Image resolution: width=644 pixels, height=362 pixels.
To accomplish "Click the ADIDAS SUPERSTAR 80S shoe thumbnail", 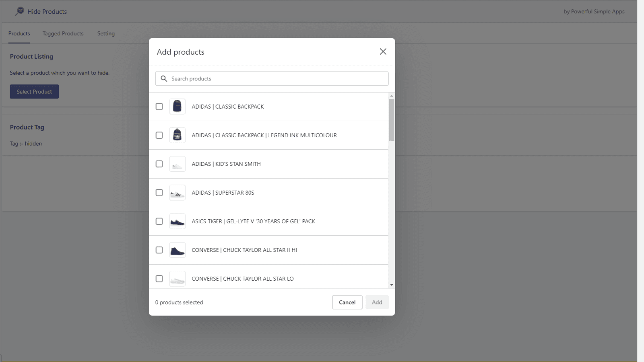I will 177,193.
